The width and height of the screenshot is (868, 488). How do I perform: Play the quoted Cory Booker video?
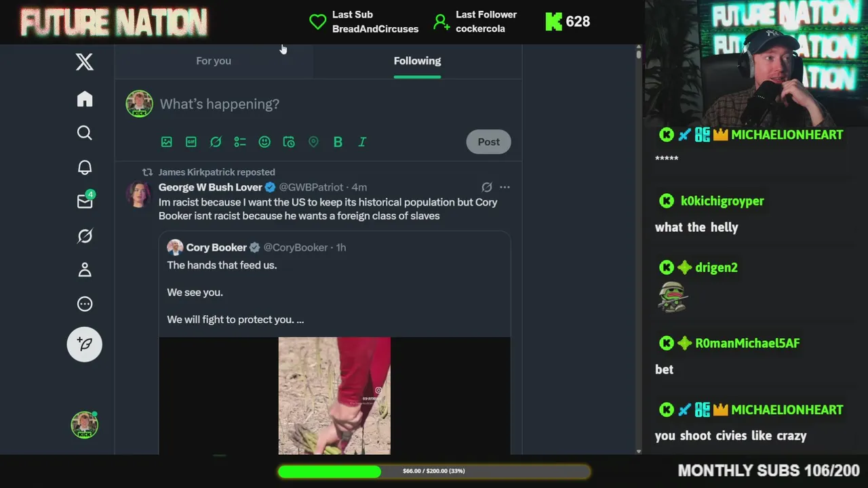(x=334, y=396)
